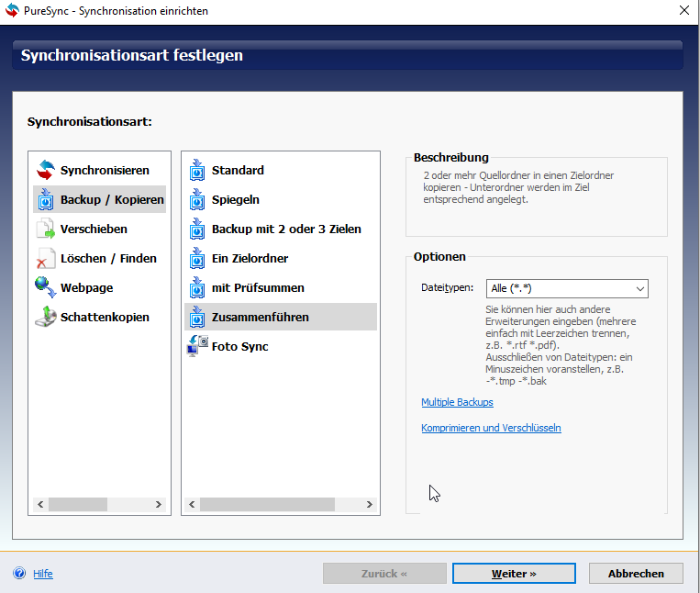
Task: Choose Verschieben in the type list
Action: 100,229
